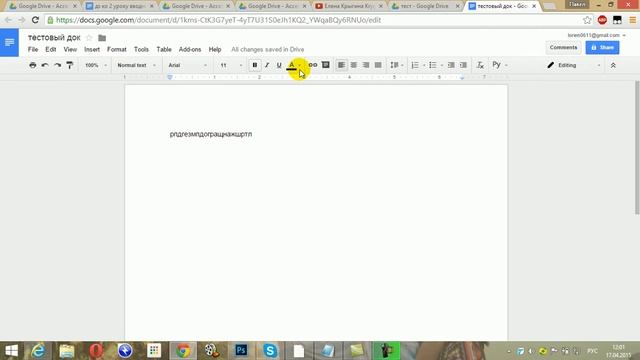
Task: Clear formatting with the Tx icon
Action: [480, 65]
